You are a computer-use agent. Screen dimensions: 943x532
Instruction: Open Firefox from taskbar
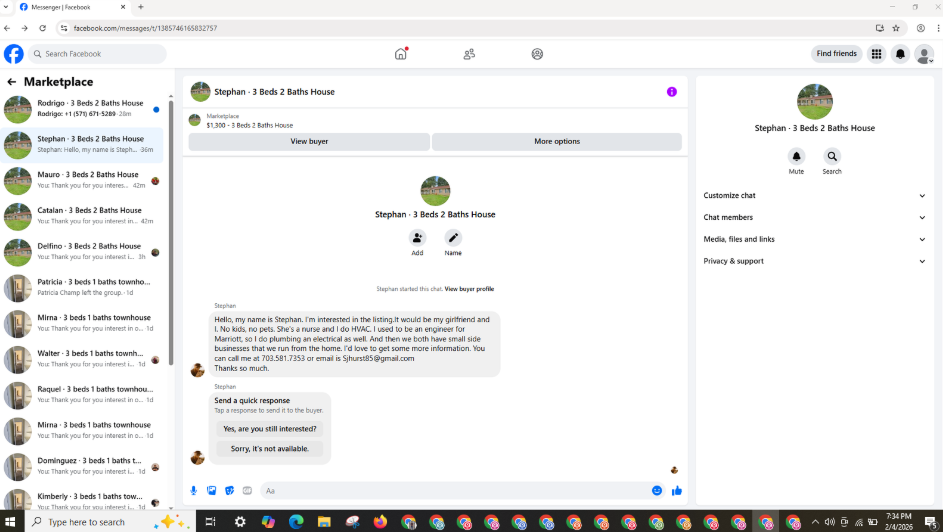click(380, 521)
